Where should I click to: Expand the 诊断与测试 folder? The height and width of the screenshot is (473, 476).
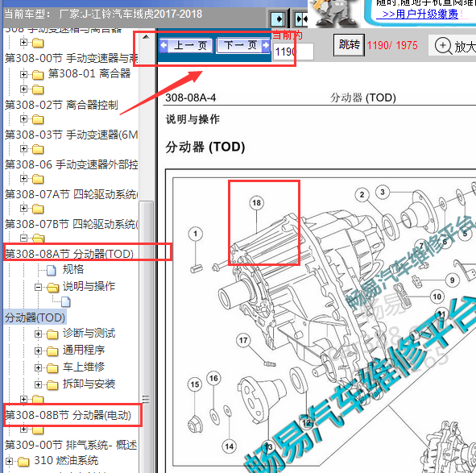pyautogui.click(x=38, y=334)
